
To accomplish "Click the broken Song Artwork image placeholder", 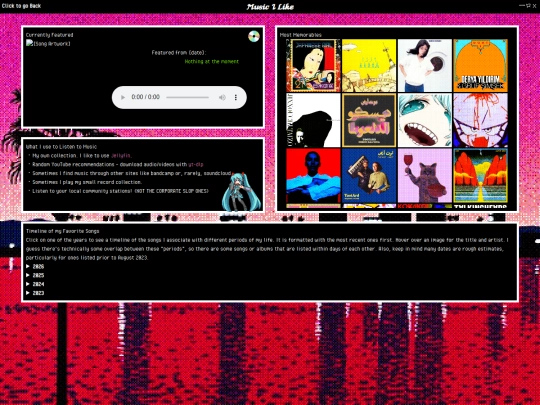I will [48, 43].
